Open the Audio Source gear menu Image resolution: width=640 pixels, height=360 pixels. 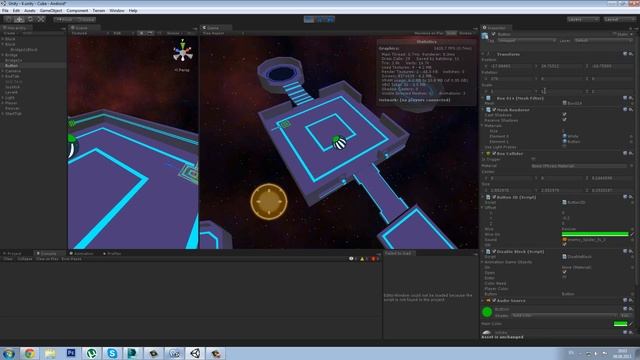[631, 300]
